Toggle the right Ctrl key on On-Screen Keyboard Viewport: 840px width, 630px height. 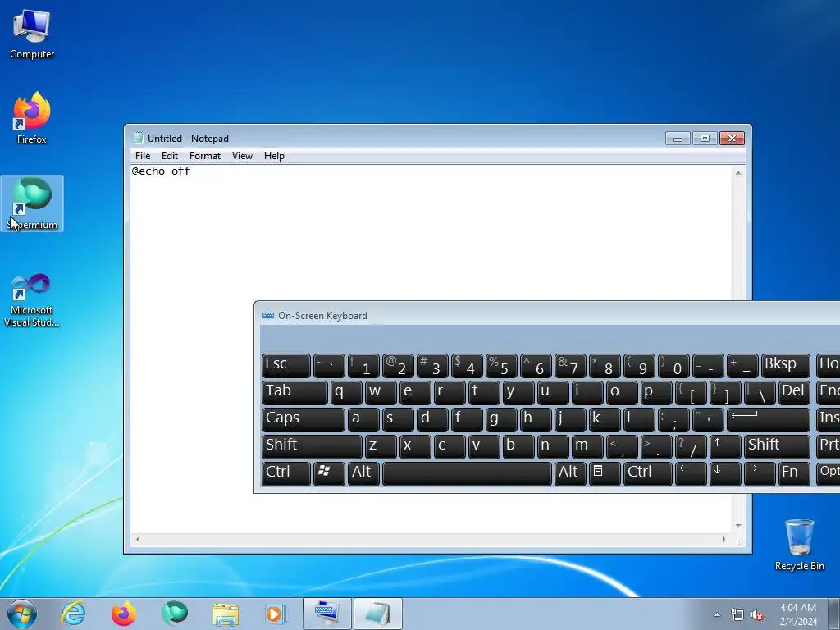click(648, 473)
